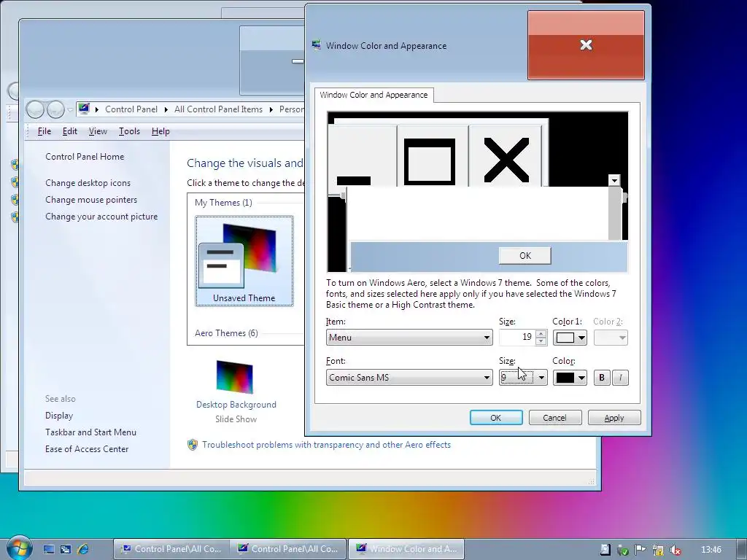Viewport: 747px width, 560px height.
Task: Open the Display link under See also
Action: coord(59,415)
